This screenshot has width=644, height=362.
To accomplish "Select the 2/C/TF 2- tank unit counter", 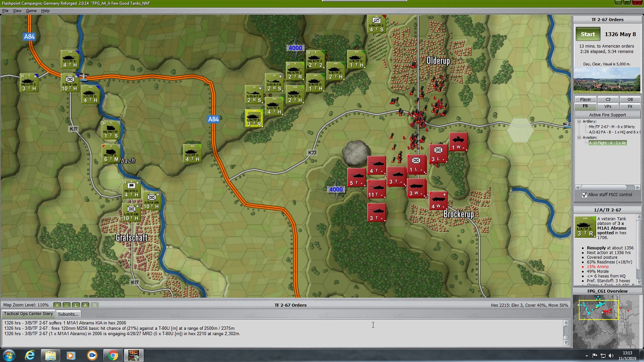I will click(x=70, y=59).
